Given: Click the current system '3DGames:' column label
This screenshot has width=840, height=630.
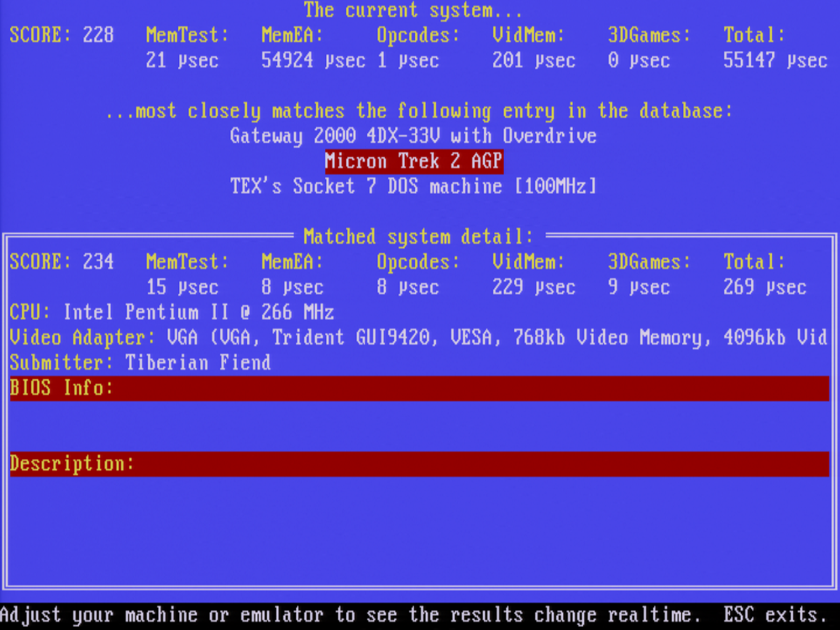Looking at the screenshot, I should (x=649, y=35).
